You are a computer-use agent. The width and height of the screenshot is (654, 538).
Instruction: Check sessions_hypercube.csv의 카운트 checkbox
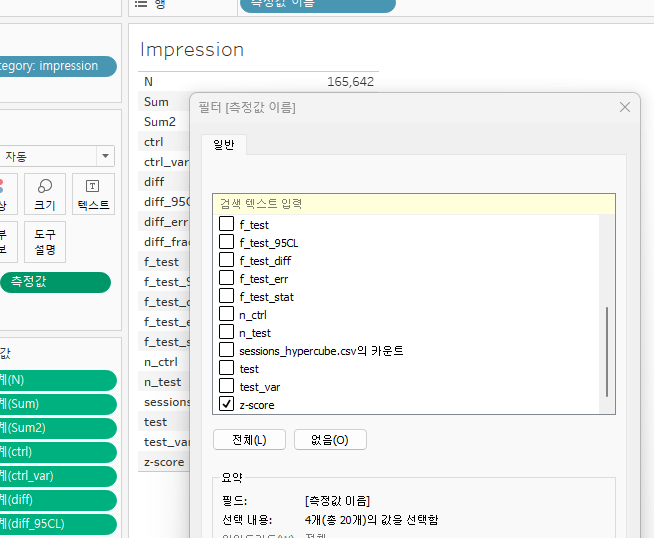pos(226,349)
